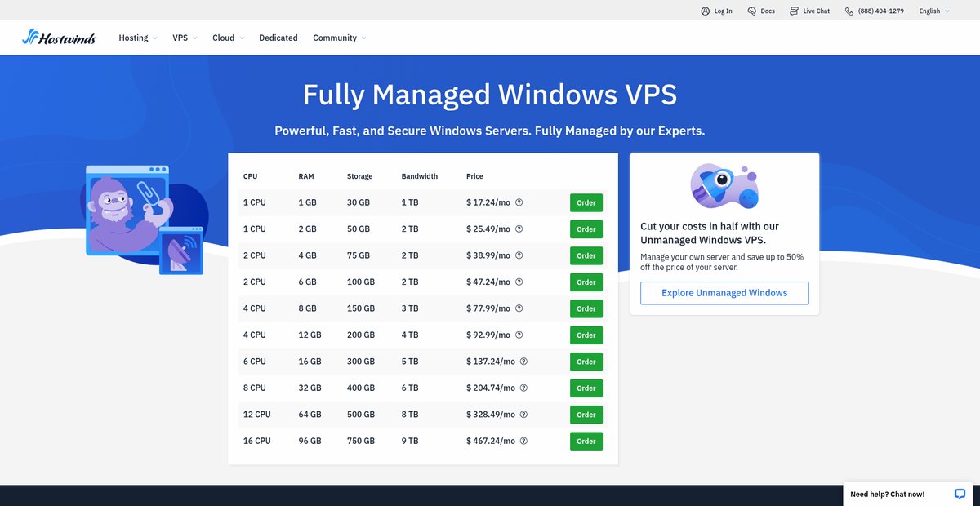The width and height of the screenshot is (980, 506).
Task: Click the $ 137.24/mo price text
Action: tap(491, 362)
